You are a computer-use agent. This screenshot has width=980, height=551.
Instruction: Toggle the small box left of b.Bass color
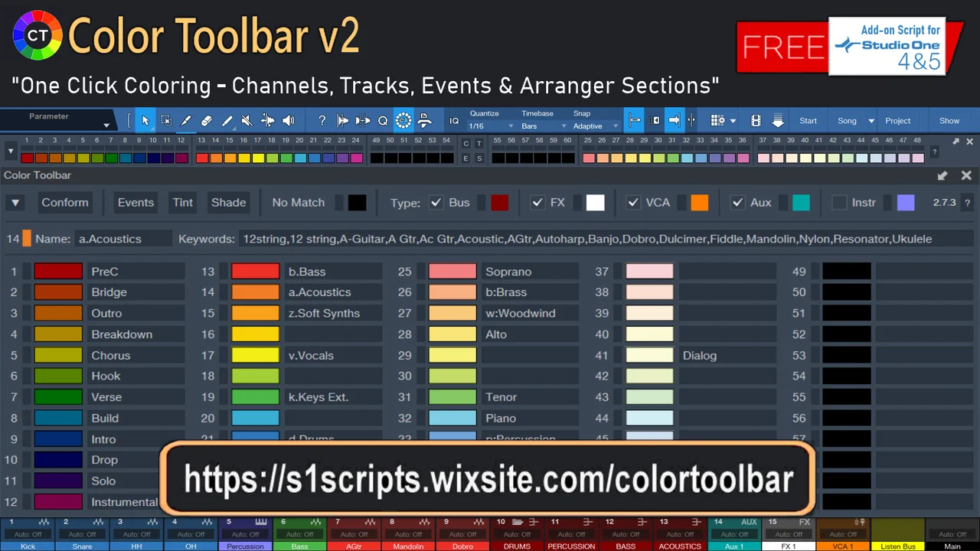pos(224,272)
